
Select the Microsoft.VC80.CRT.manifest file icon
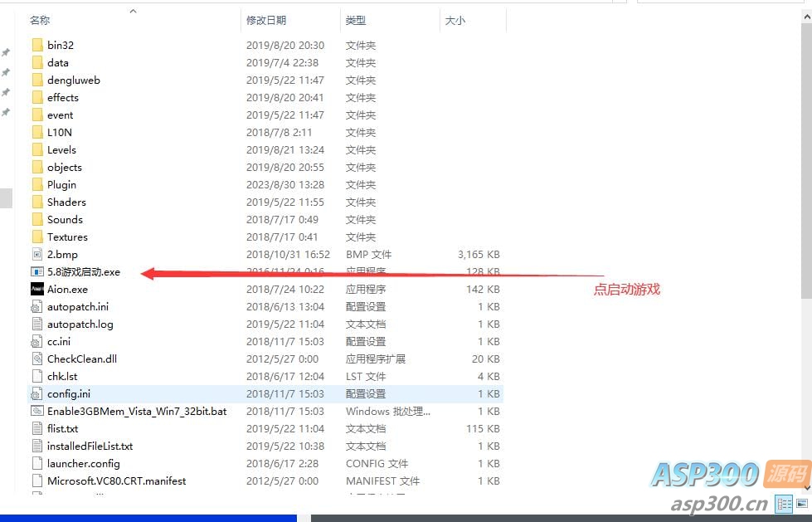(37, 481)
